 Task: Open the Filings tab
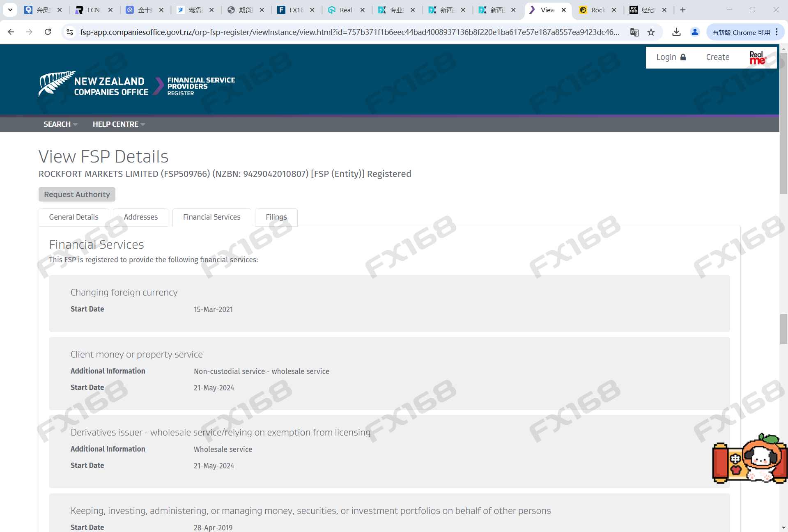(276, 217)
